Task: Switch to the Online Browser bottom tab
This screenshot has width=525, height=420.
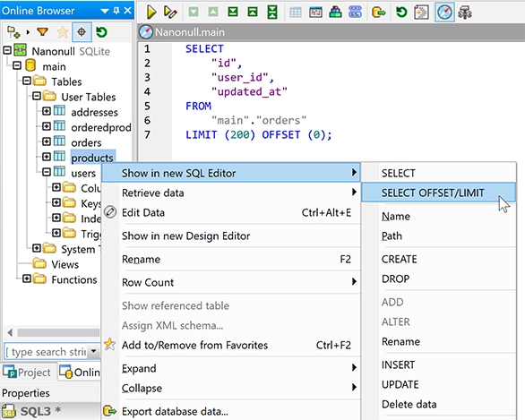Action: click(x=80, y=373)
